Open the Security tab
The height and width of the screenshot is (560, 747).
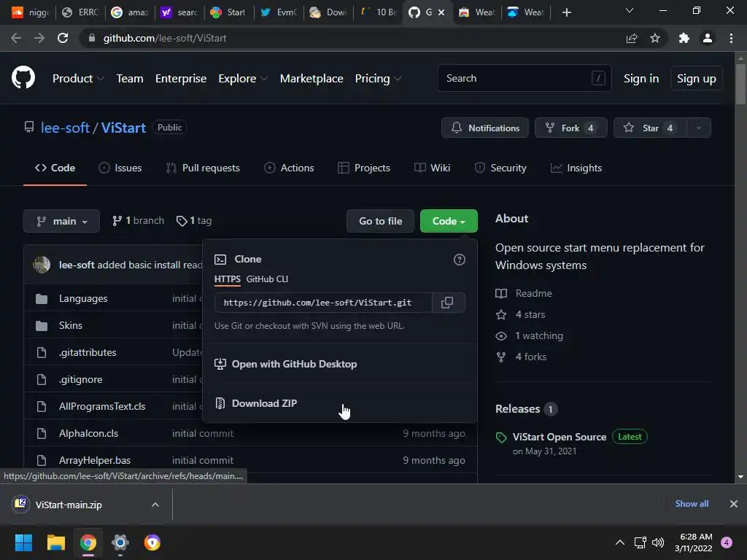click(500, 168)
